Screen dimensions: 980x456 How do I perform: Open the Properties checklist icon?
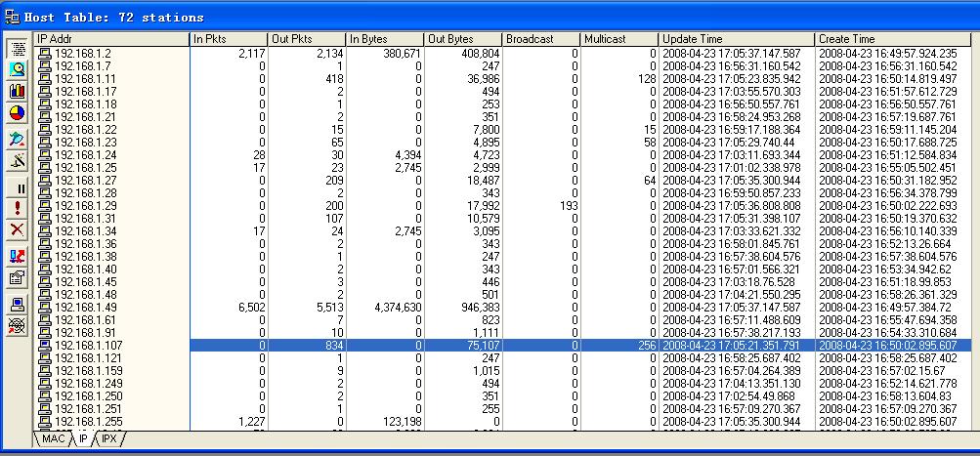[18, 277]
